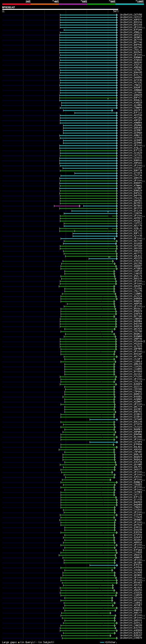The image size is (146, 644).
Task: Click hit label UniRef100_Q92356
Action: (x=131, y=263)
